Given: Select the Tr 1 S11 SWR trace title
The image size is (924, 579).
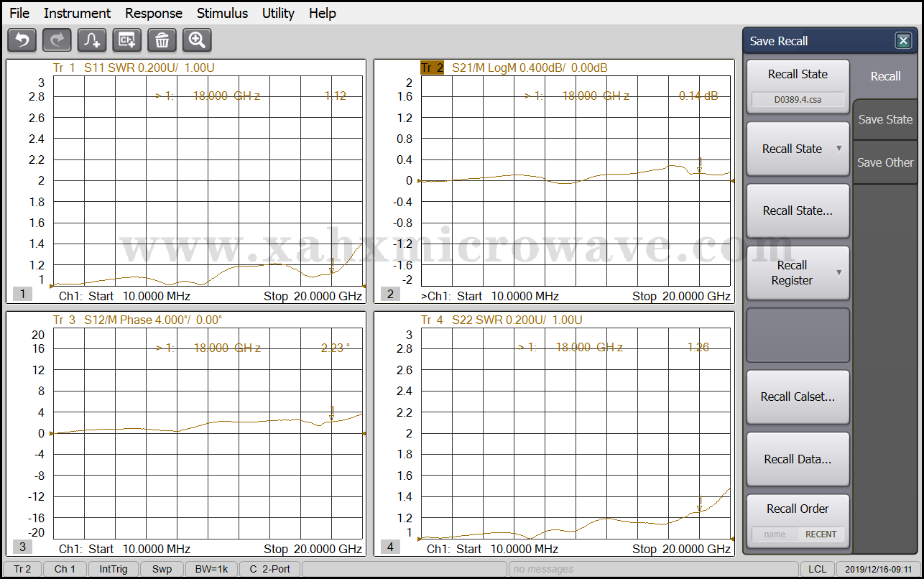Looking at the screenshot, I should tap(134, 68).
